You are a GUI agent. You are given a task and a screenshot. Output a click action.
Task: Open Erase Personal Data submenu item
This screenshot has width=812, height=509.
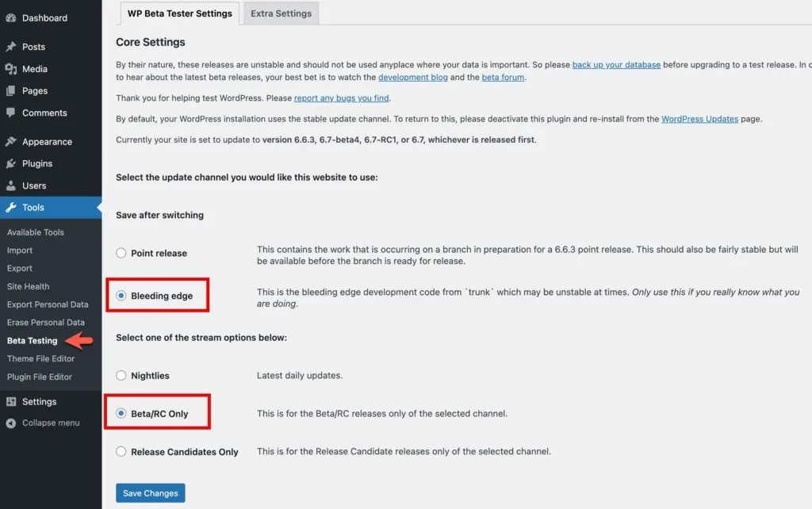(45, 322)
